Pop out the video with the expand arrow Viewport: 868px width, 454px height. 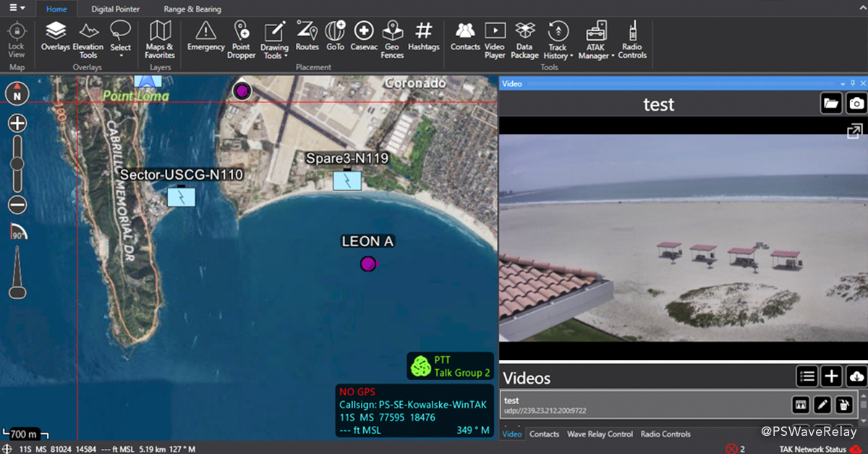point(854,132)
